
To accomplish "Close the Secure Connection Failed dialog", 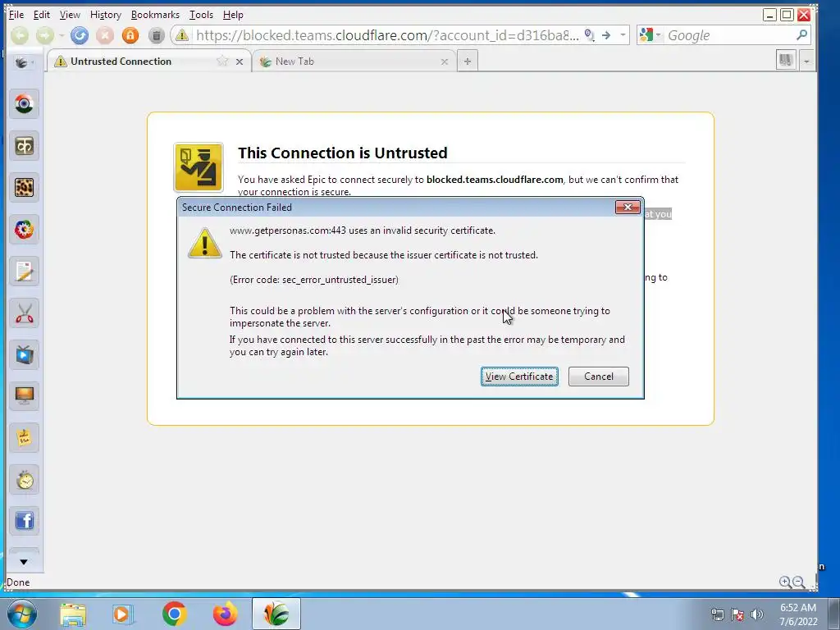I will 628,208.
